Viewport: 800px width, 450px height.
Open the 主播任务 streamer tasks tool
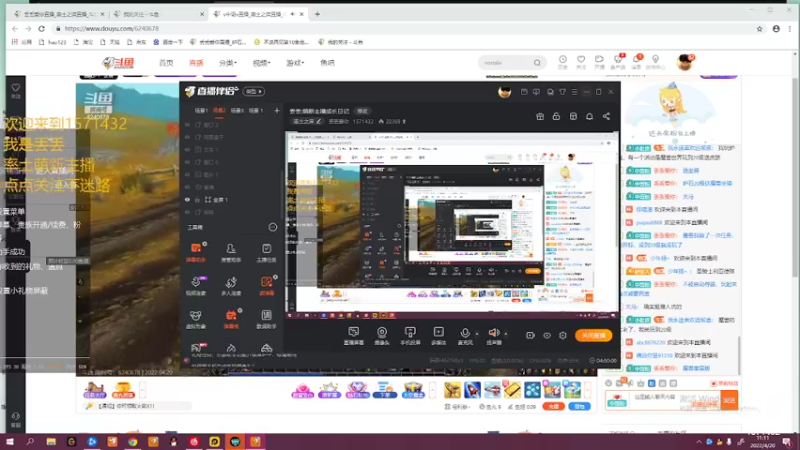(x=266, y=253)
